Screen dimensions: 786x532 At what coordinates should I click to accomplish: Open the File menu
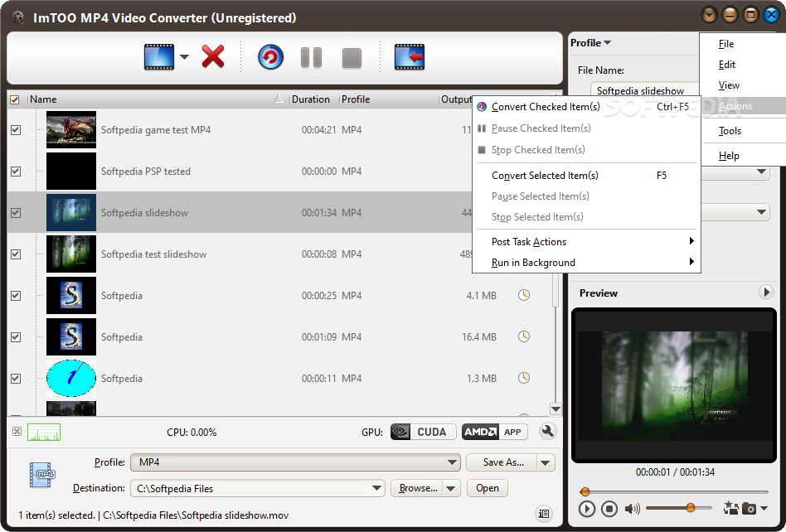(725, 44)
